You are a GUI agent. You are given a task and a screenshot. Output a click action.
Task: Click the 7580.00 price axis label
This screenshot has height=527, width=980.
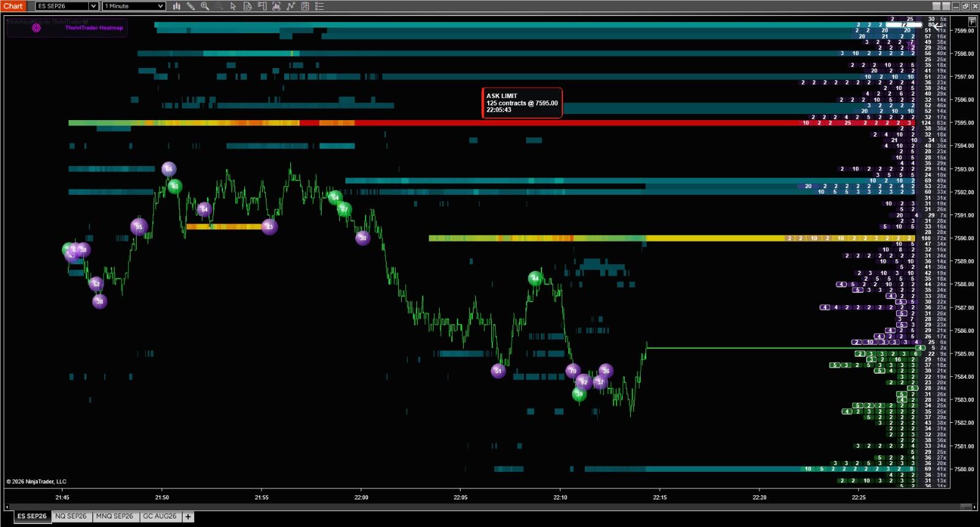click(964, 469)
